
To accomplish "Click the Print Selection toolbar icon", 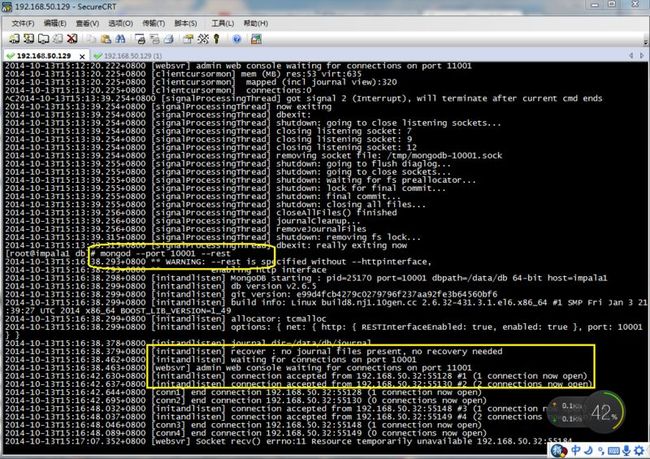I will click(154, 39).
